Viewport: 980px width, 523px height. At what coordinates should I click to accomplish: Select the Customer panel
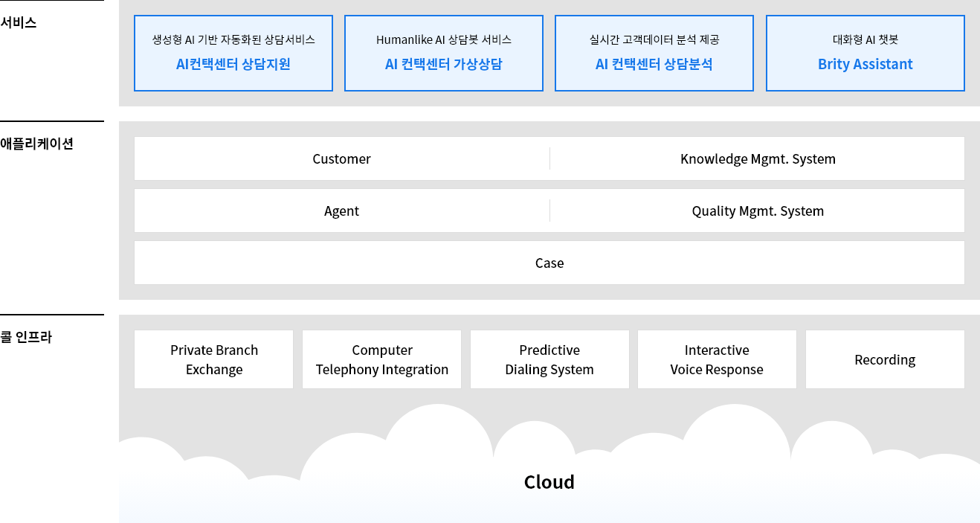pos(341,158)
